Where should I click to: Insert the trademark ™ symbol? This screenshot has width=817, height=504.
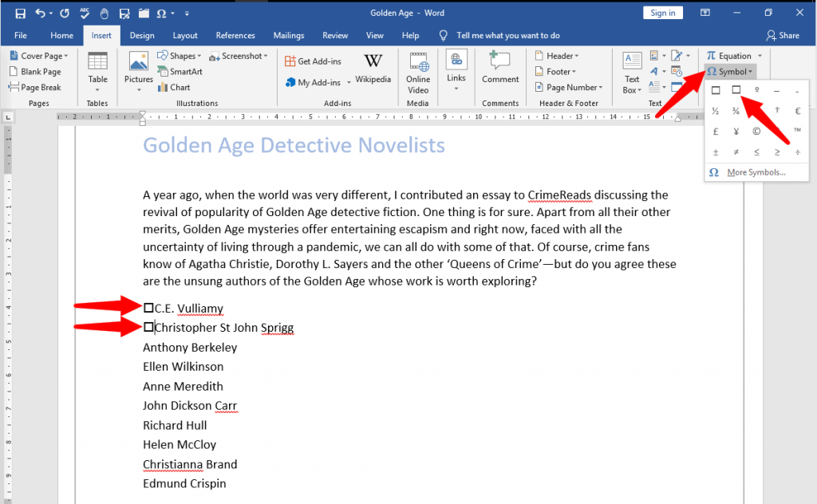point(797,130)
